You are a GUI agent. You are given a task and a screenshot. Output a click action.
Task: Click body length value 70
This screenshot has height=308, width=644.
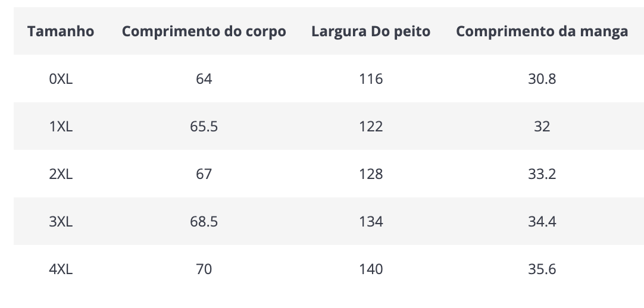(204, 269)
